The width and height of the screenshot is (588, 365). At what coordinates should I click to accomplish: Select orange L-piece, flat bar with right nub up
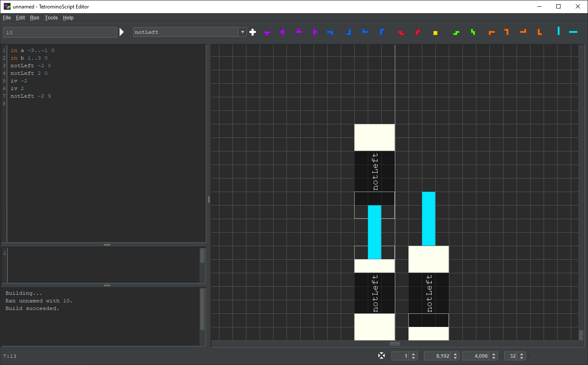pos(523,31)
